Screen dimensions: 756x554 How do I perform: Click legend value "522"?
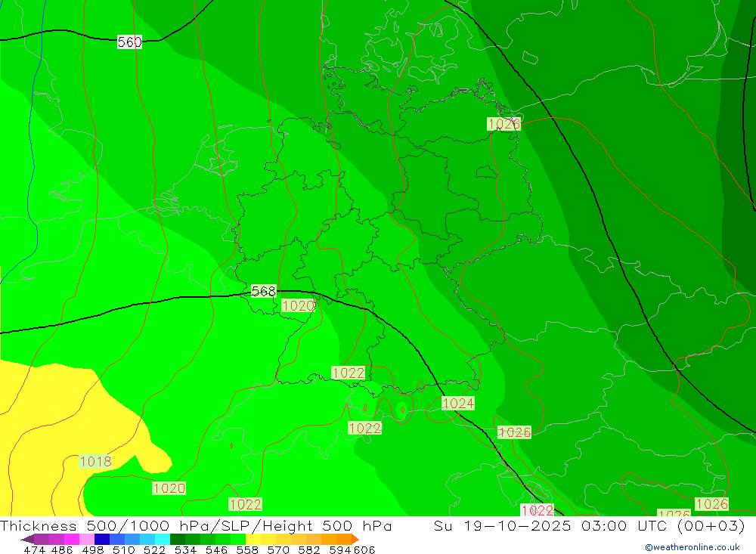[x=154, y=549]
